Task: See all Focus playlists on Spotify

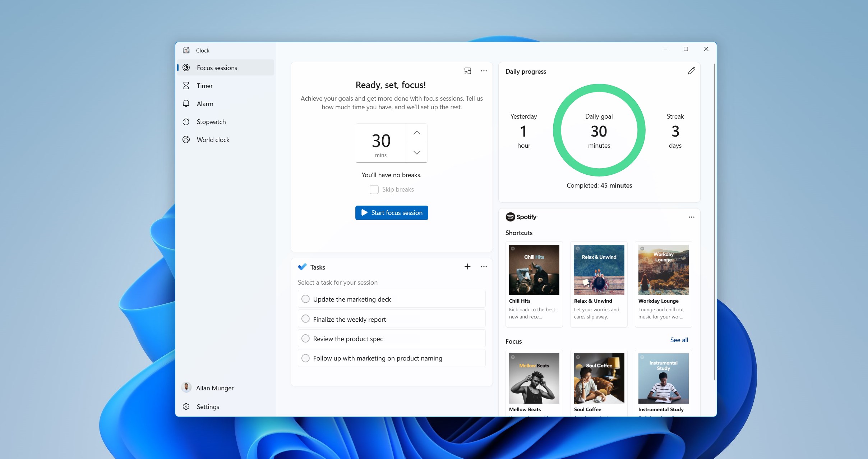Action: click(x=679, y=340)
